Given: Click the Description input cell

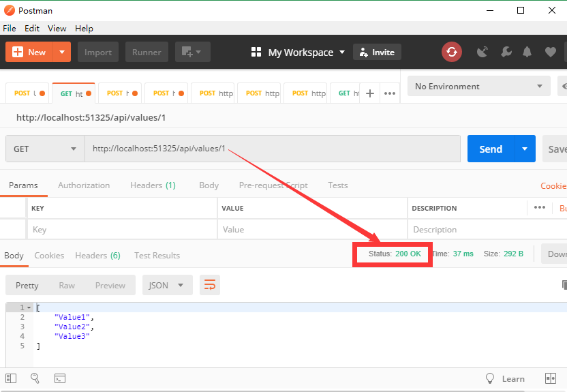Looking at the screenshot, I should [x=487, y=229].
